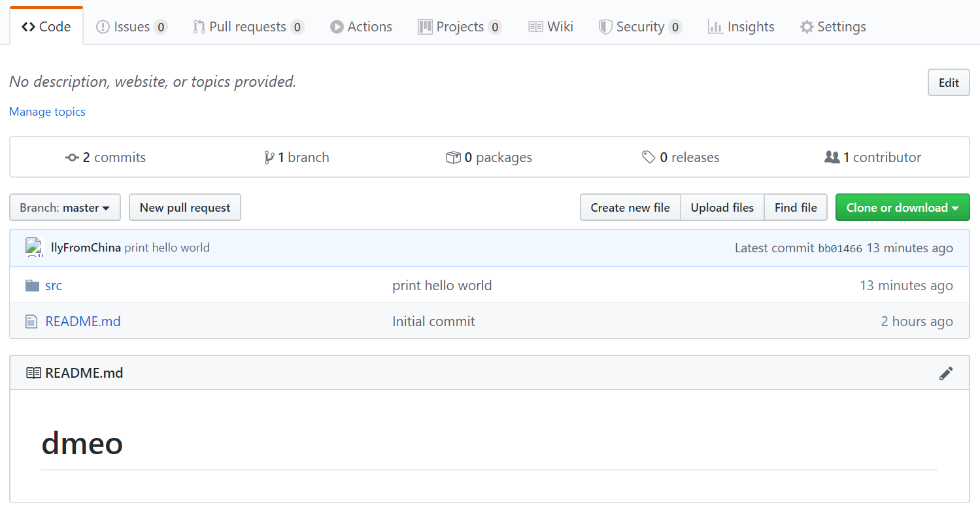Click Create new file button
Screen dimensions: 980x513
pos(630,208)
